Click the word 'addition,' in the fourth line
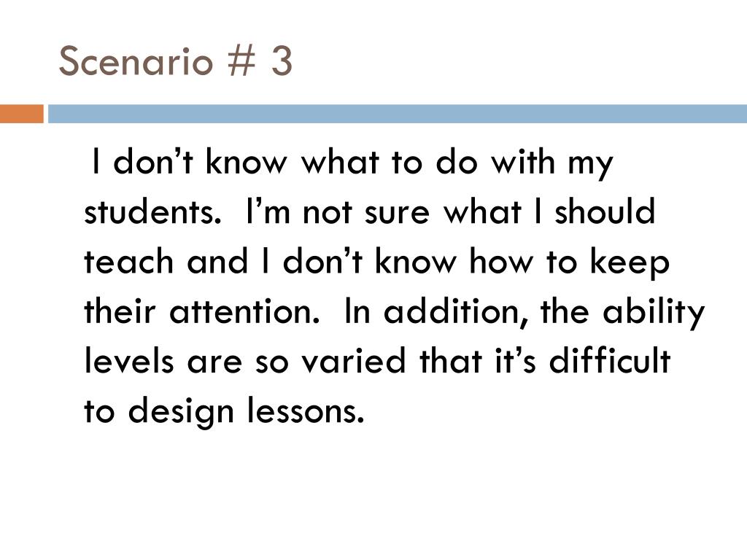747x560 pixels. (x=456, y=311)
